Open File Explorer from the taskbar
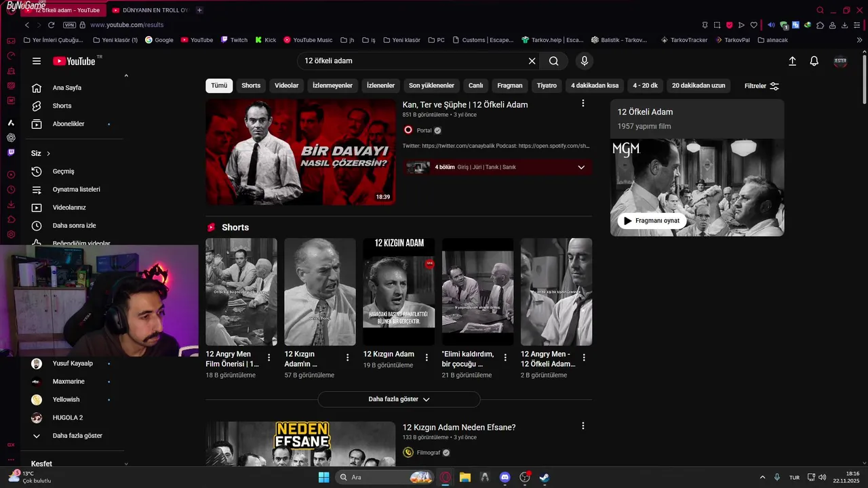868x488 pixels. click(465, 477)
